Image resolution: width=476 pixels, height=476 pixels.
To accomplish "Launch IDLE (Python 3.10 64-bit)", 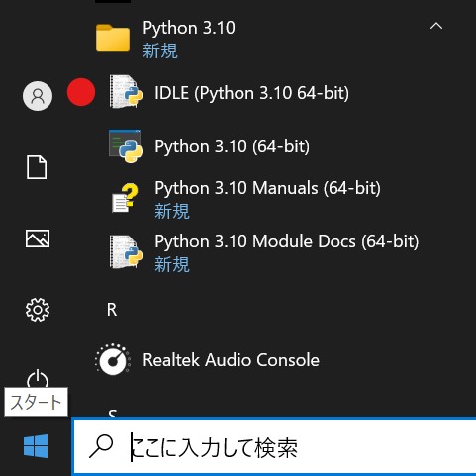I will point(251,93).
